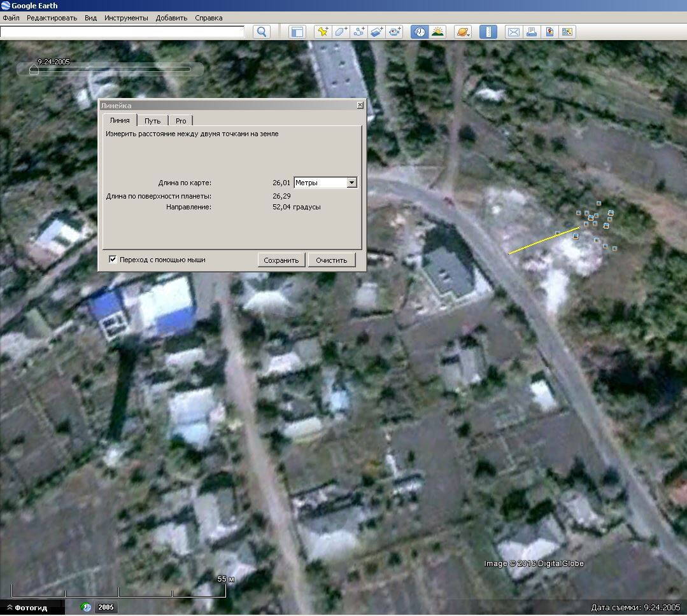Switch to the 'Путь' tab
Image resolution: width=687 pixels, height=616 pixels.
(x=152, y=121)
